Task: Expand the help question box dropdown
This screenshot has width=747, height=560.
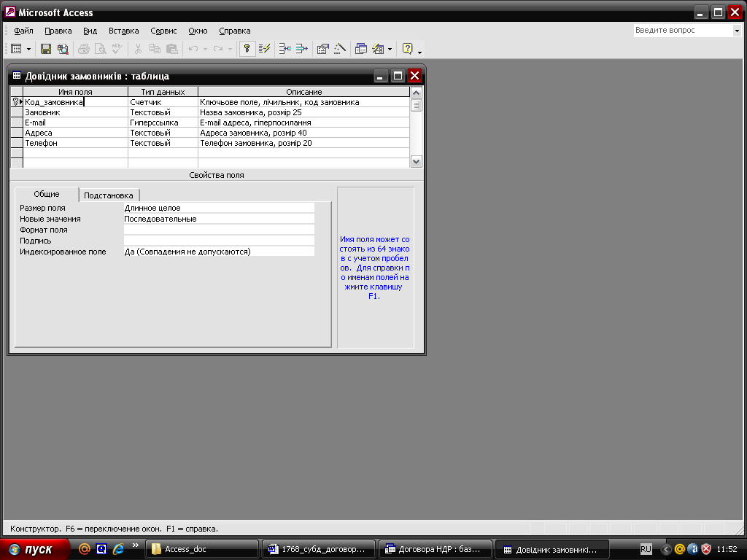Action: tap(737, 31)
